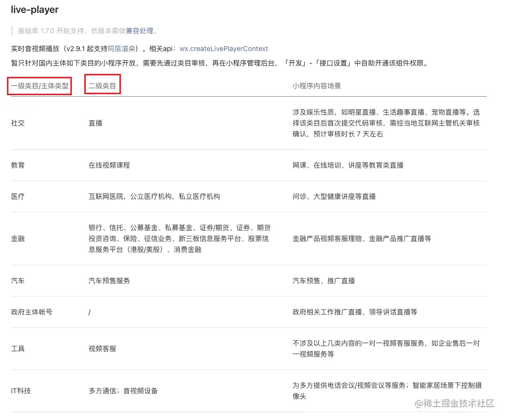Click the 在线视频课程 cell

coord(109,165)
